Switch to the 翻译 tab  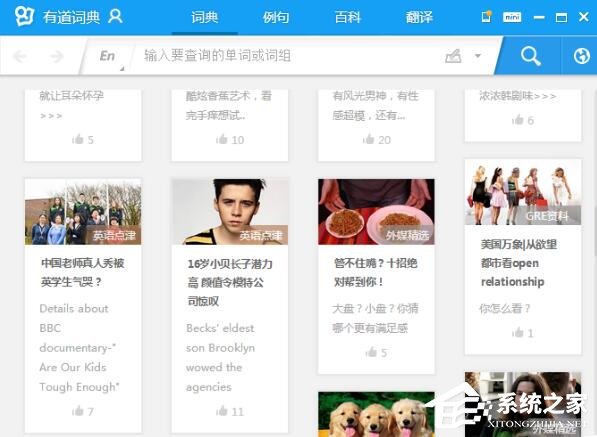419,17
